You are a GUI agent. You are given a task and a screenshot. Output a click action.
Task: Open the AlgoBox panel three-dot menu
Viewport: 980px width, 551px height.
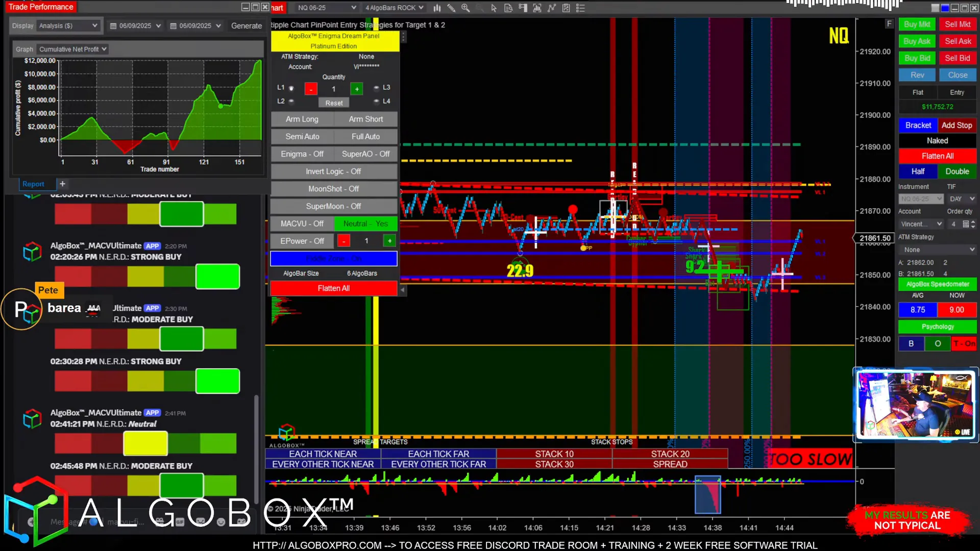pyautogui.click(x=403, y=37)
